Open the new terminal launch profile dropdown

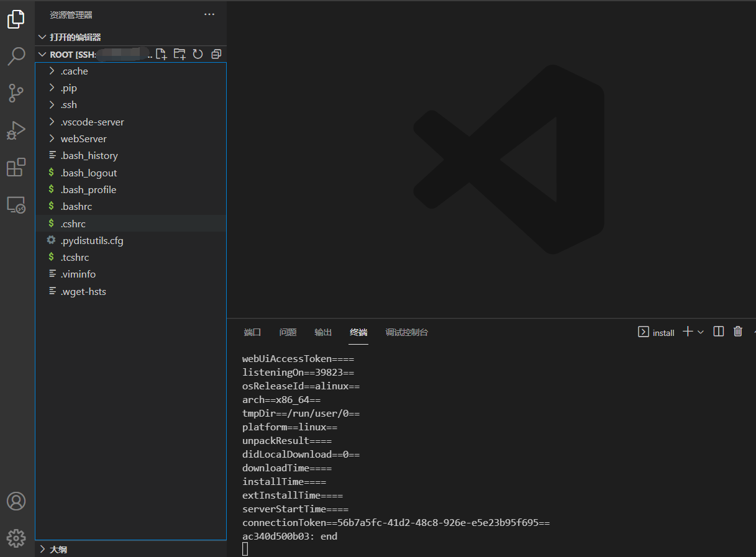pyautogui.click(x=701, y=332)
